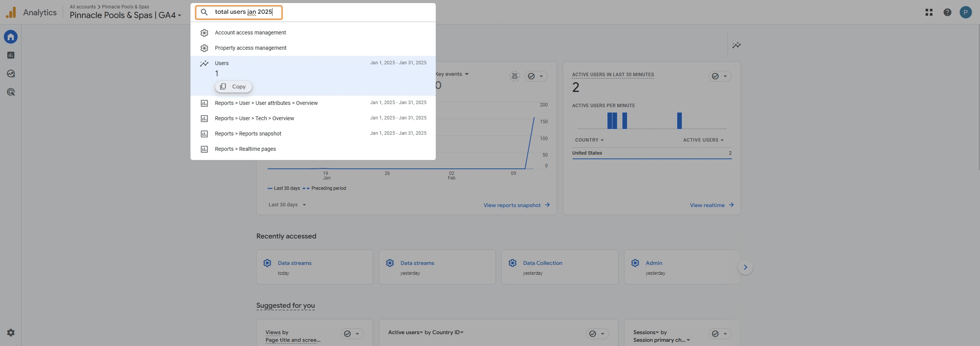
Task: Expand the COUNTRY dropdown in the realtime card
Action: point(589,140)
